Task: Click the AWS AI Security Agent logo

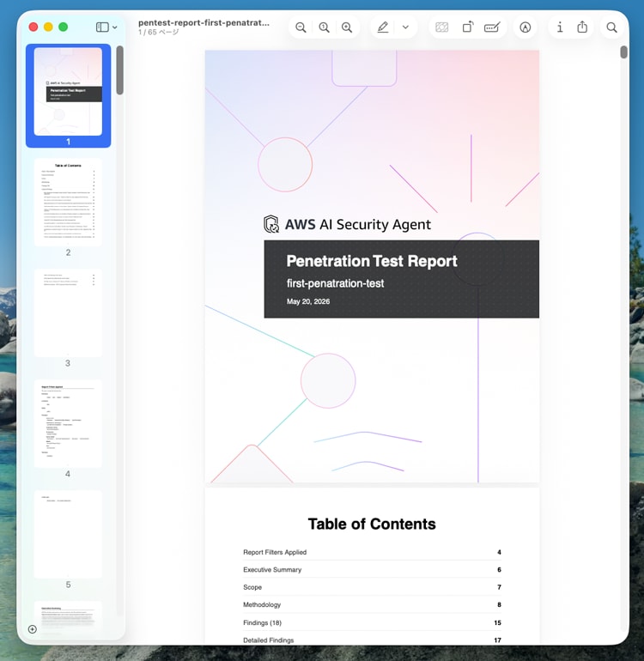Action: click(x=347, y=224)
